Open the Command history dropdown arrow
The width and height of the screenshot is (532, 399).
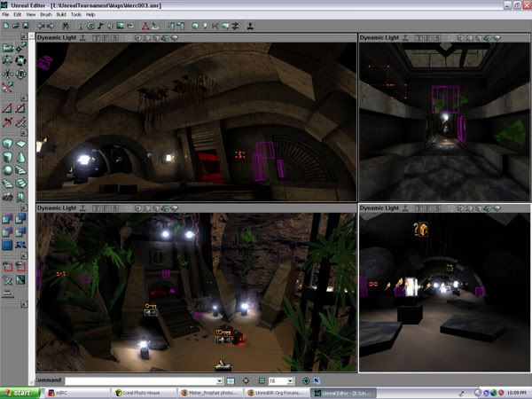coord(220,381)
